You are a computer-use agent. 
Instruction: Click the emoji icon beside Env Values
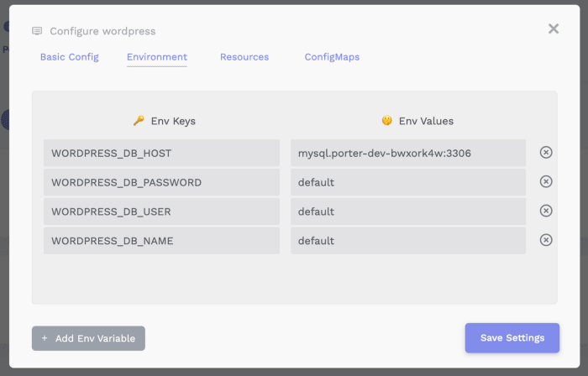387,121
